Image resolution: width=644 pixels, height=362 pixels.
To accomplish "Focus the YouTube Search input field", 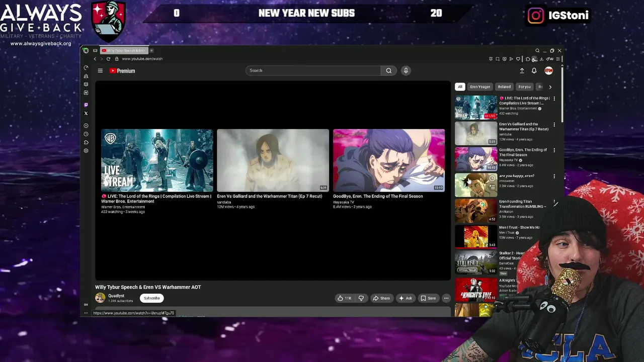I will tap(313, 70).
